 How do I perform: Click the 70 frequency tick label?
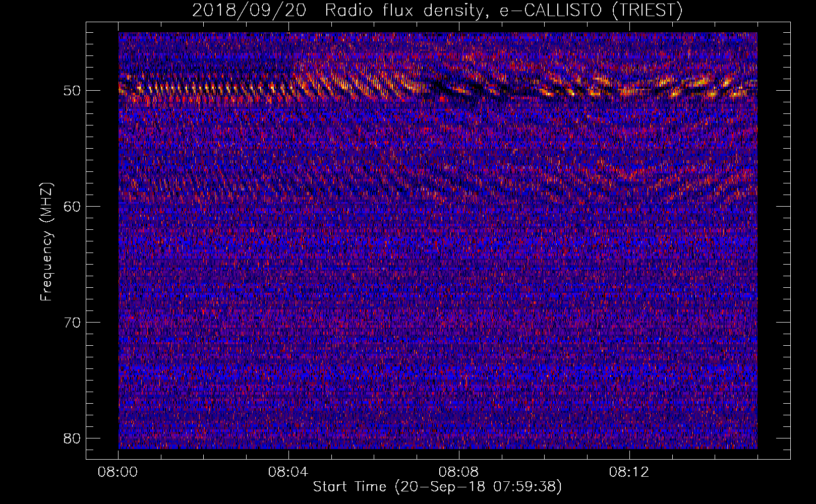pos(73,323)
